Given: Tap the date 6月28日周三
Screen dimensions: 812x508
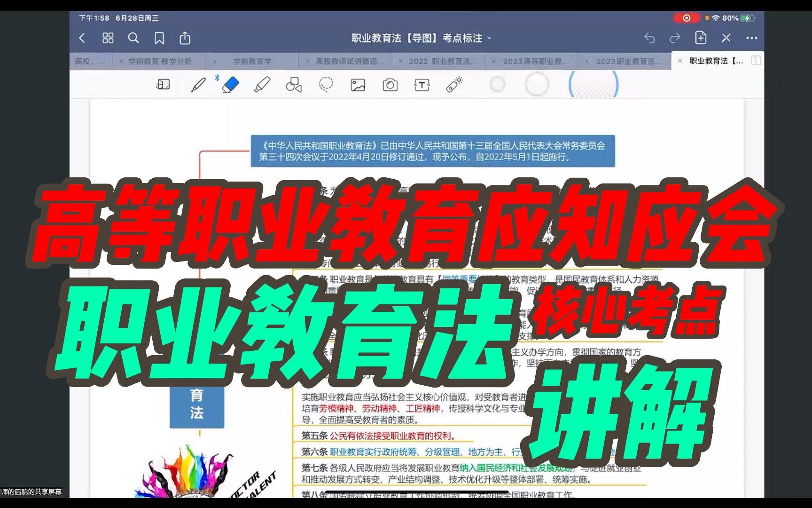Looking at the screenshot, I should [137, 18].
